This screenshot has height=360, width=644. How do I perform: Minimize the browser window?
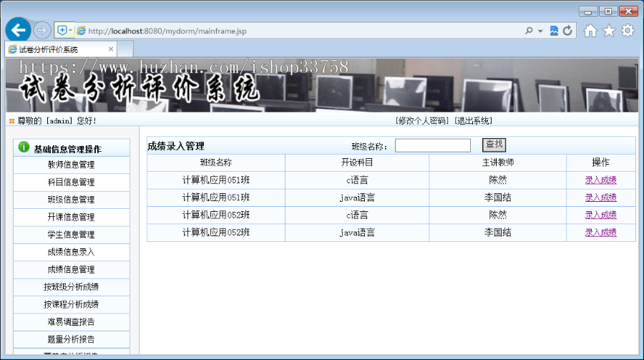pos(587,11)
